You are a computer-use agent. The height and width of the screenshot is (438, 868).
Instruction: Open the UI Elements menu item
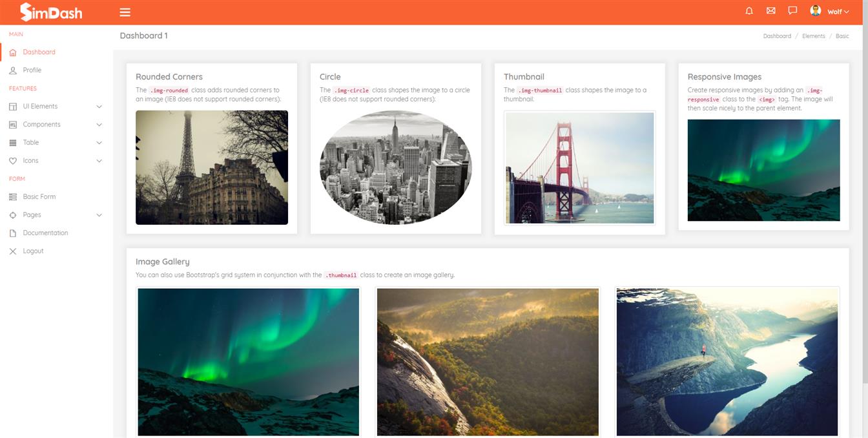pos(40,107)
